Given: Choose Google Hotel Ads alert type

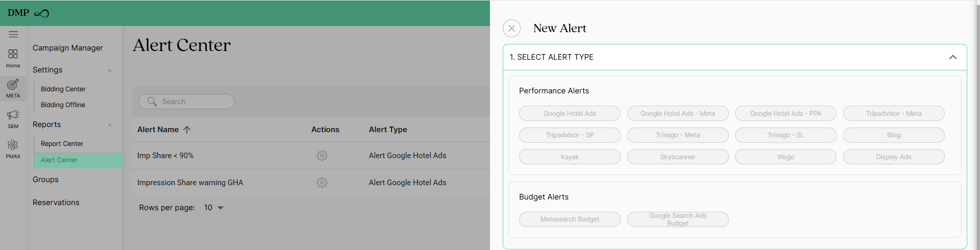Looking at the screenshot, I should point(570,113).
